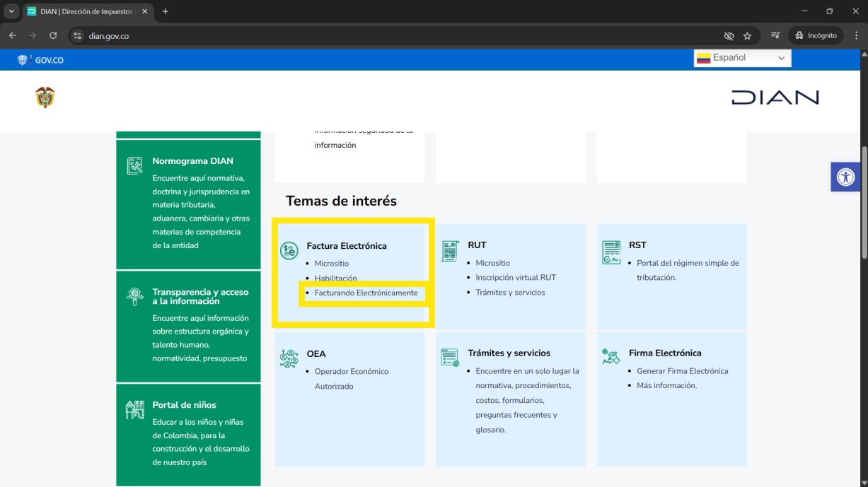Click the Factura Electrónica card icon
Image resolution: width=868 pixels, height=487 pixels.
[289, 250]
